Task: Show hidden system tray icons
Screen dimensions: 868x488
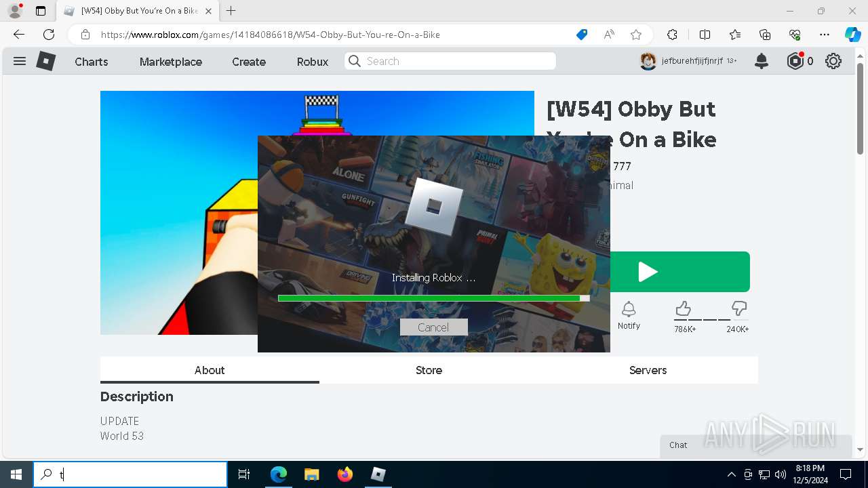Action: click(731, 474)
